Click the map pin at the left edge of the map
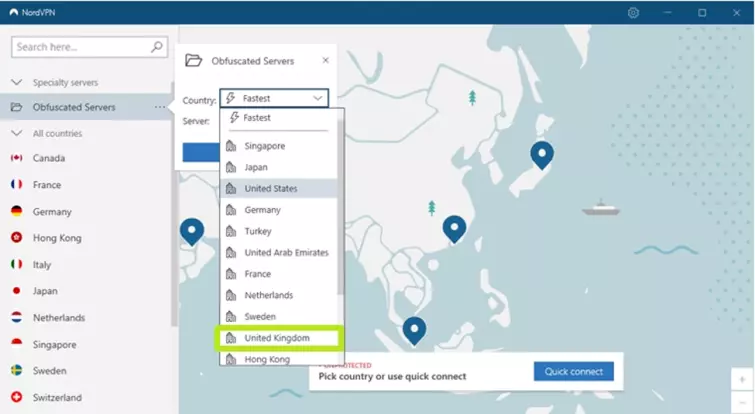 point(192,231)
